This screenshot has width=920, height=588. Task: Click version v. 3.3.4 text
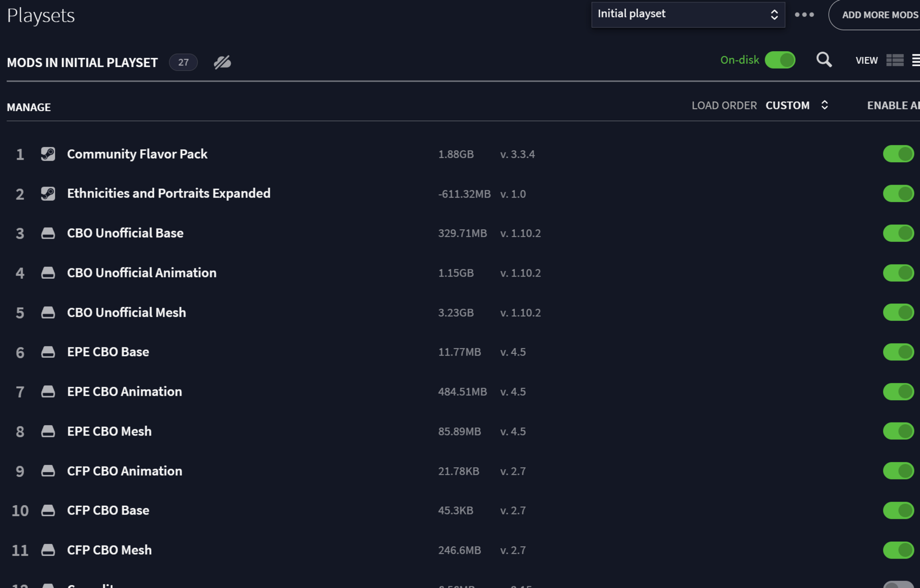click(x=517, y=155)
